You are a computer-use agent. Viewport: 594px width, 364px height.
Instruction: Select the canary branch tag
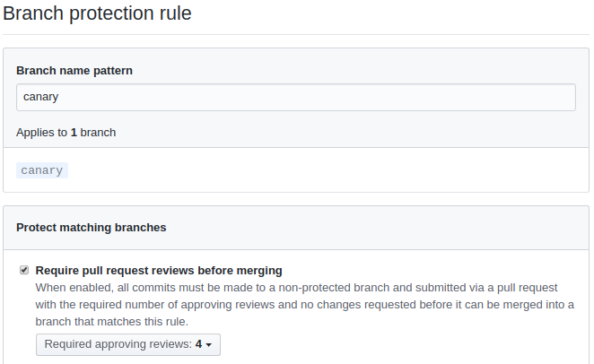click(x=42, y=170)
